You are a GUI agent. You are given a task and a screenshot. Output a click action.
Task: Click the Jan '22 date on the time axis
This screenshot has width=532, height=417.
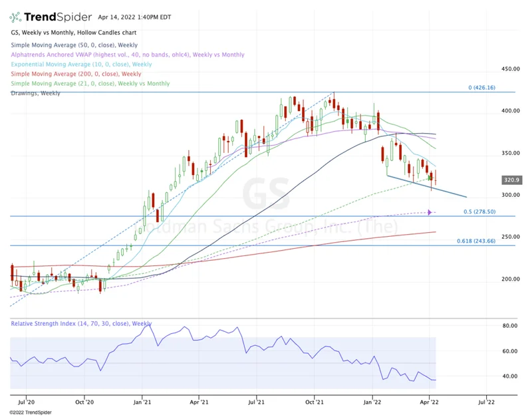click(373, 402)
